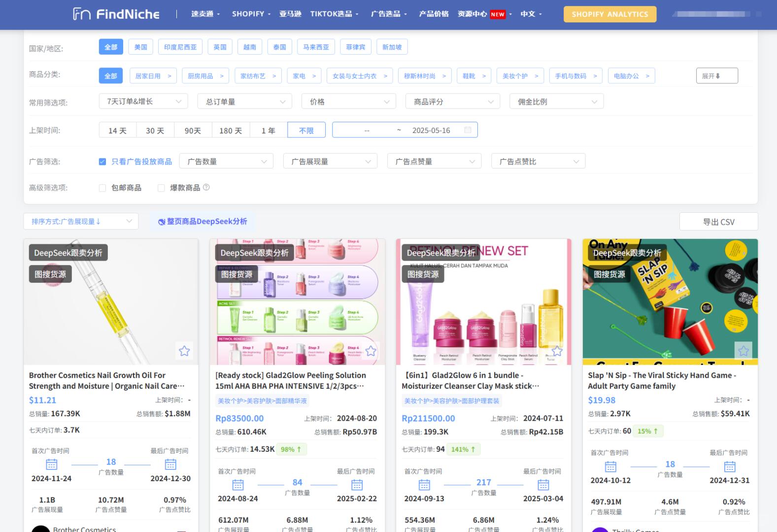
Task: Click 图搜货源 on the Nail Growth Oil card
Action: [50, 274]
